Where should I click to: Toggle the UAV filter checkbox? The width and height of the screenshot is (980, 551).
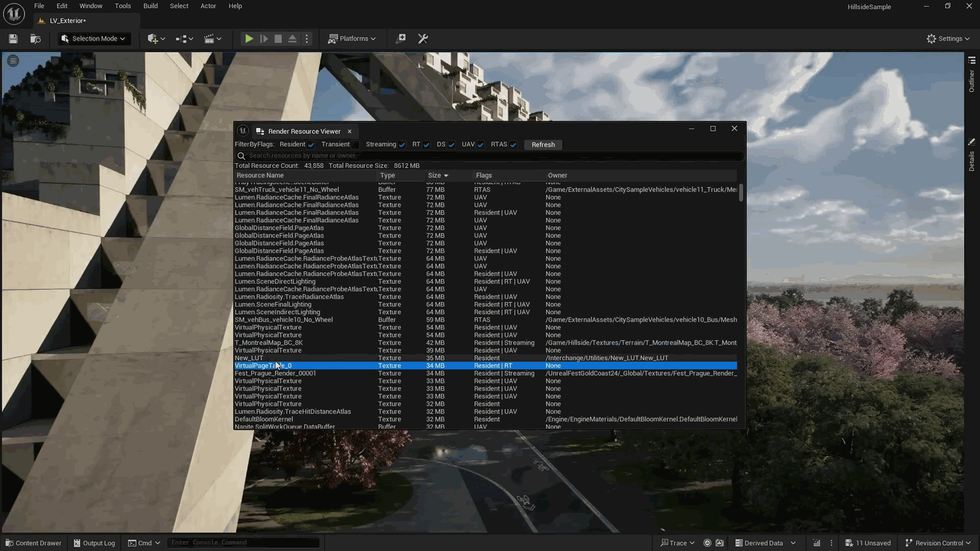pyautogui.click(x=481, y=145)
